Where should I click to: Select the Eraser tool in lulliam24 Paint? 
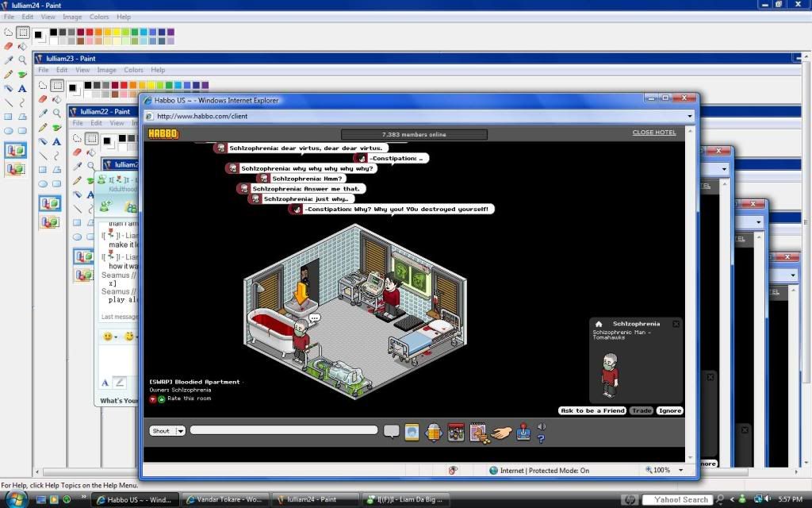pyautogui.click(x=9, y=46)
